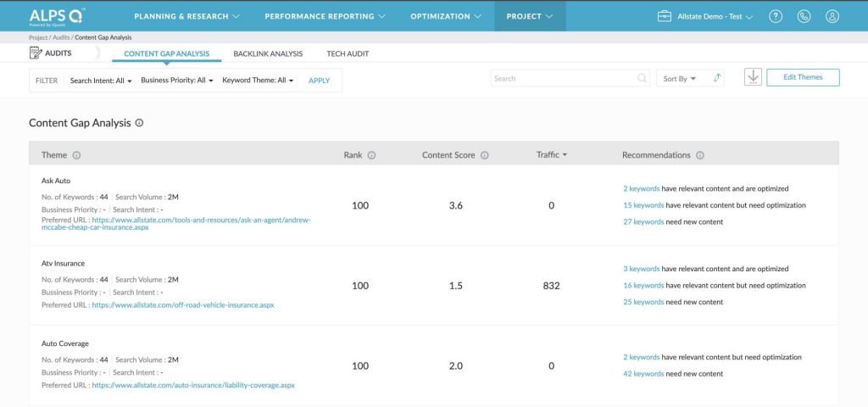Screen dimensions: 868x407
Task: Open Auto Coverage's 2 keywords link
Action: [x=641, y=357]
